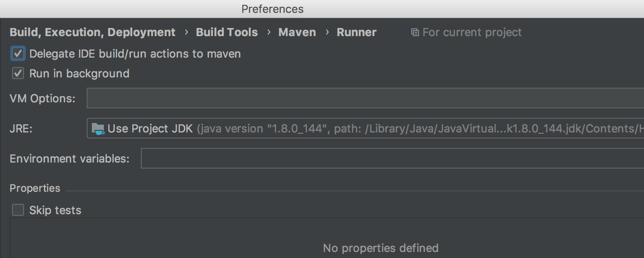The width and height of the screenshot is (644, 258).
Task: Click the chevron after Build, Execution, Deployment
Action: pyautogui.click(x=186, y=32)
